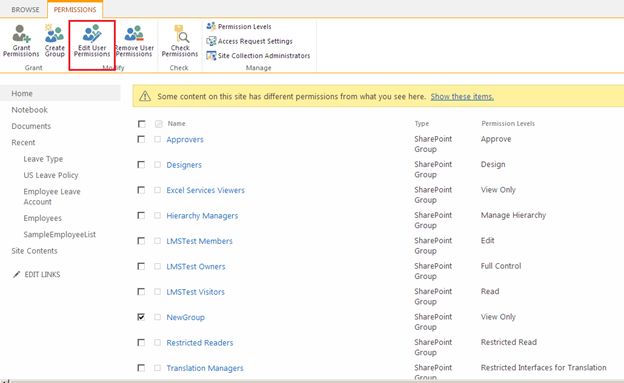Screen dimensions: 624x383
Task: Click the Remove User Permissions icon
Action: pos(134,41)
